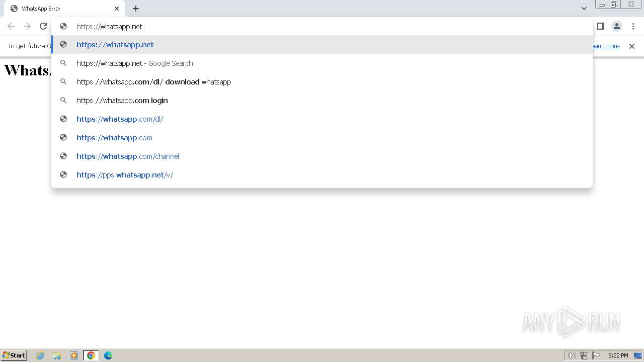Select the https://whatsapp.net top suggestion
644x362 pixels.
pos(322,45)
